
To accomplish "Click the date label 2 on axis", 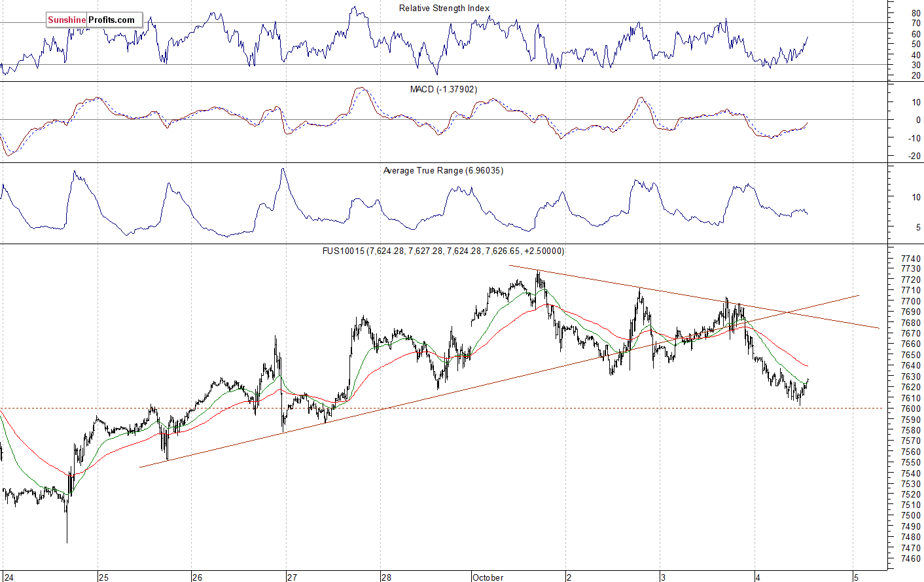I will click(x=569, y=577).
